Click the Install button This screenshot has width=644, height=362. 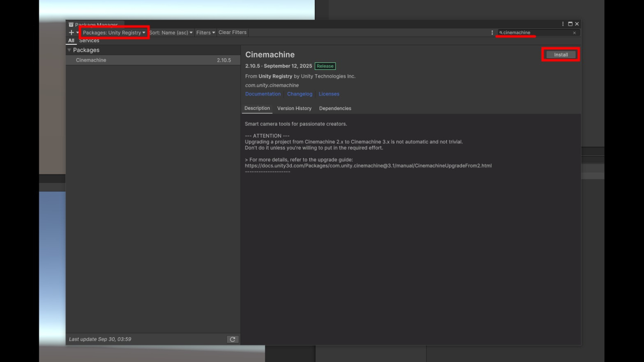[561, 55]
